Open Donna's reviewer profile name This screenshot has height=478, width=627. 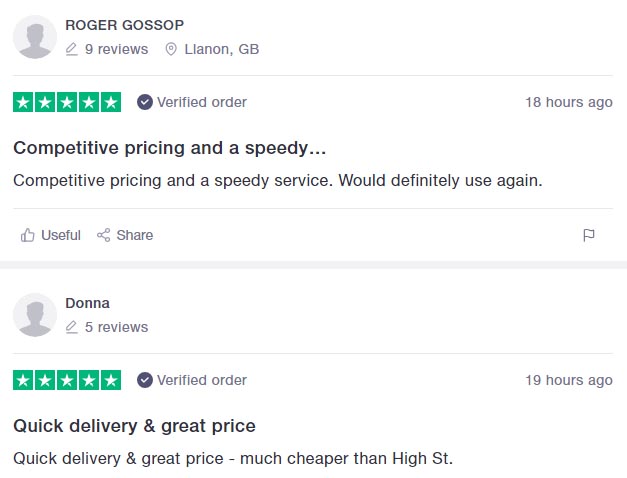click(x=88, y=303)
